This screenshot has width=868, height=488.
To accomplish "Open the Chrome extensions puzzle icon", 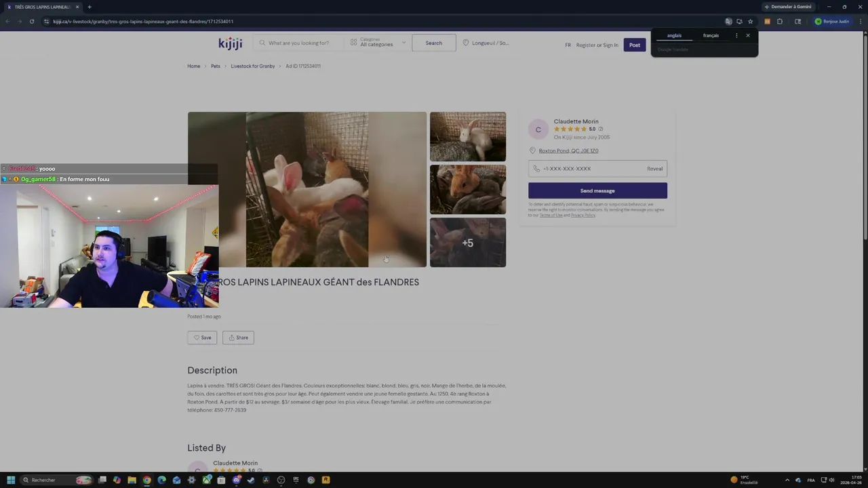I will (780, 21).
